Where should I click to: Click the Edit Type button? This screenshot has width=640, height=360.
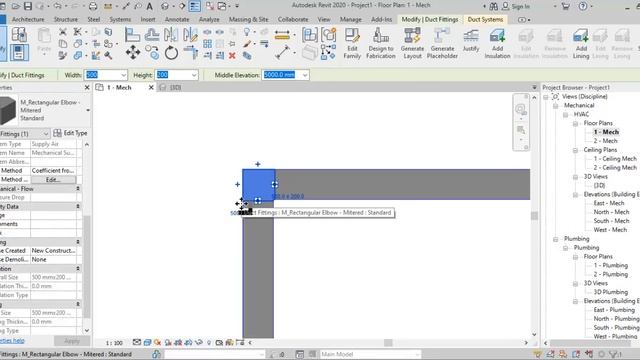coord(70,133)
